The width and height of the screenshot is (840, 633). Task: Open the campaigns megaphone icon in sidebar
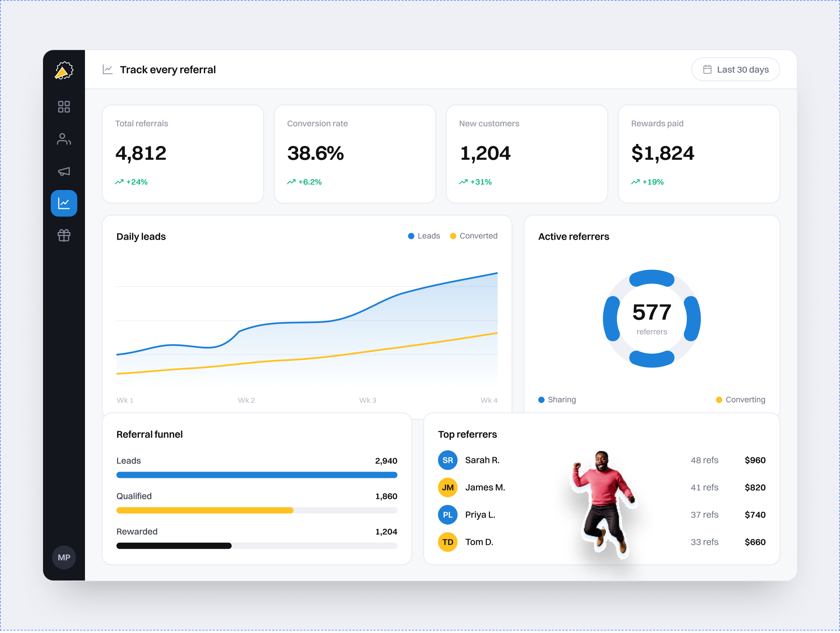64,172
